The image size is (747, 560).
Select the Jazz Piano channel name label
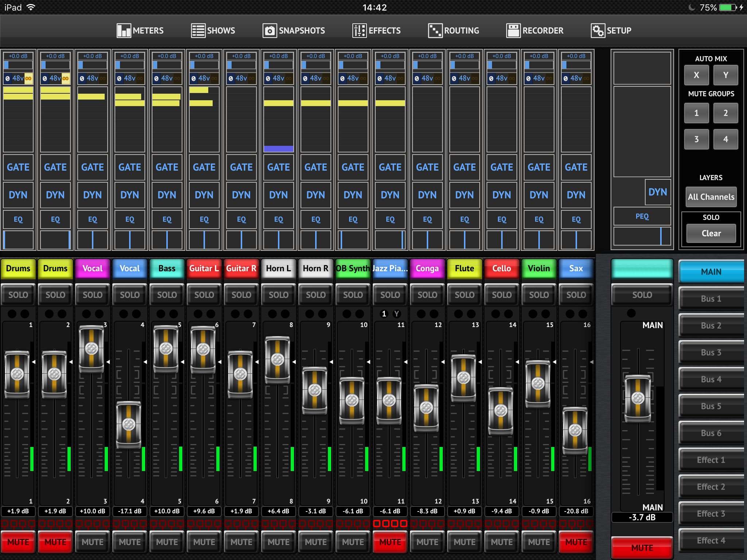coord(390,268)
